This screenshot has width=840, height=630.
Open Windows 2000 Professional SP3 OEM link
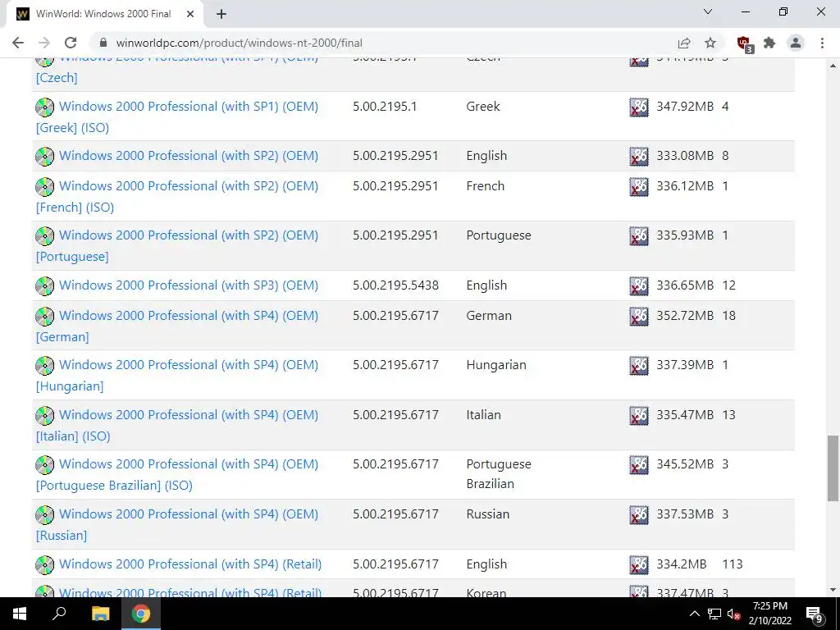(x=189, y=285)
